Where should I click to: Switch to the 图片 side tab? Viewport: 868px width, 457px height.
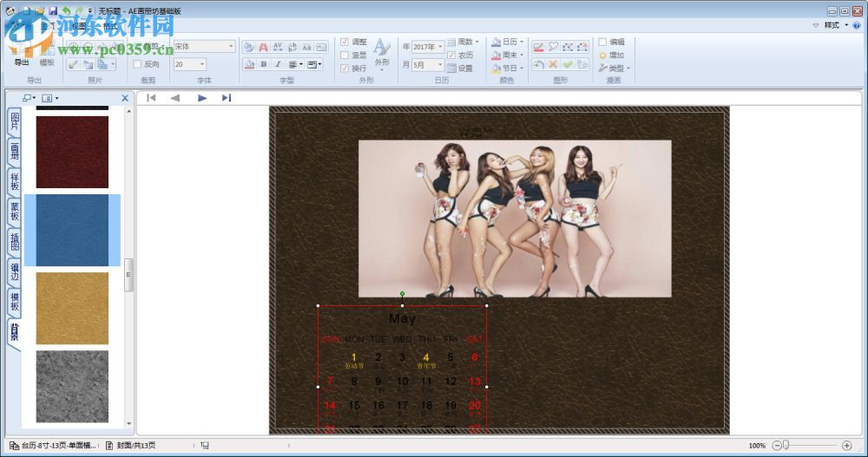pyautogui.click(x=15, y=121)
